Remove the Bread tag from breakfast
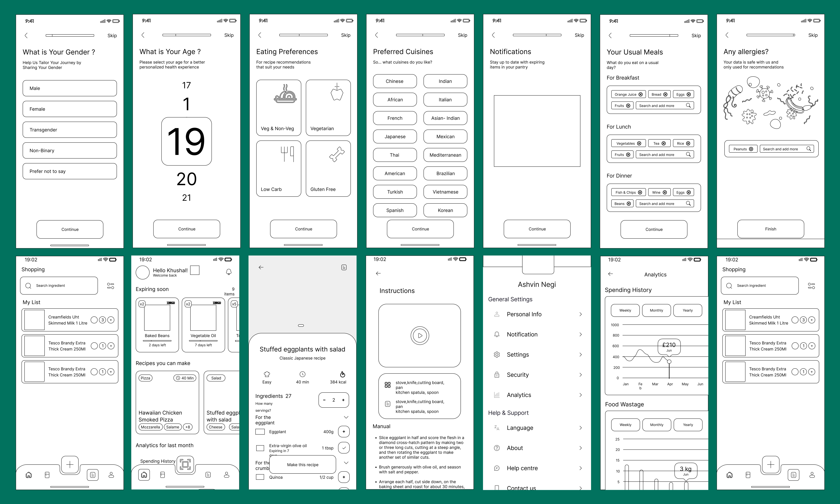 665,94
